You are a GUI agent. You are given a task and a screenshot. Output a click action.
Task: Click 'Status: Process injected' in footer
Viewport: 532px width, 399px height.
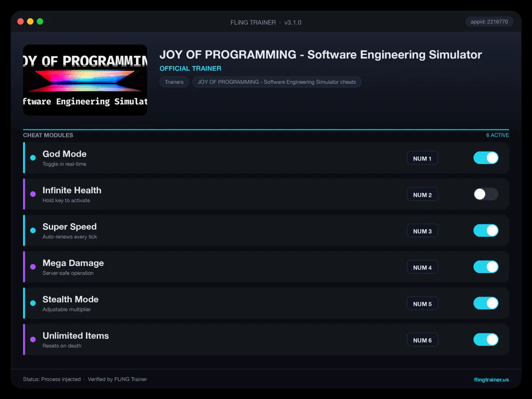[52, 379]
